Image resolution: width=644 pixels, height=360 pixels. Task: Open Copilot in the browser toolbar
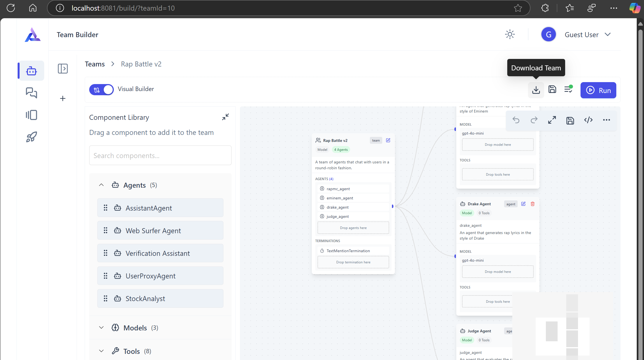tap(635, 8)
